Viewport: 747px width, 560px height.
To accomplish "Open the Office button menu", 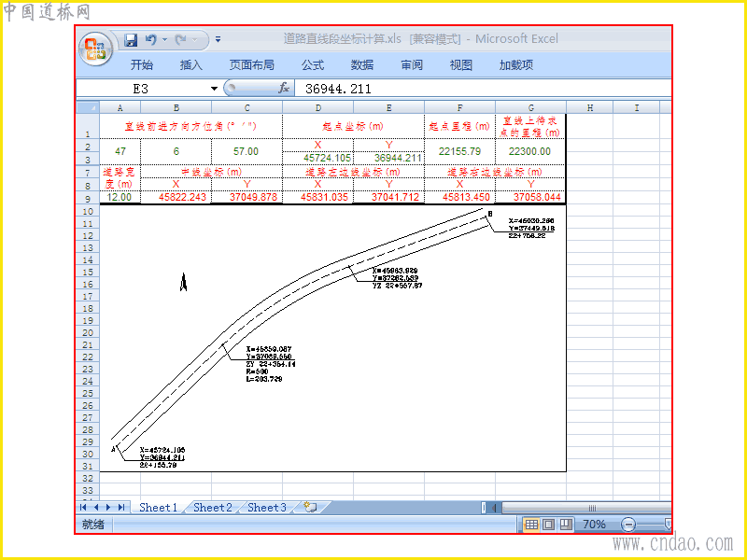I will (x=95, y=49).
